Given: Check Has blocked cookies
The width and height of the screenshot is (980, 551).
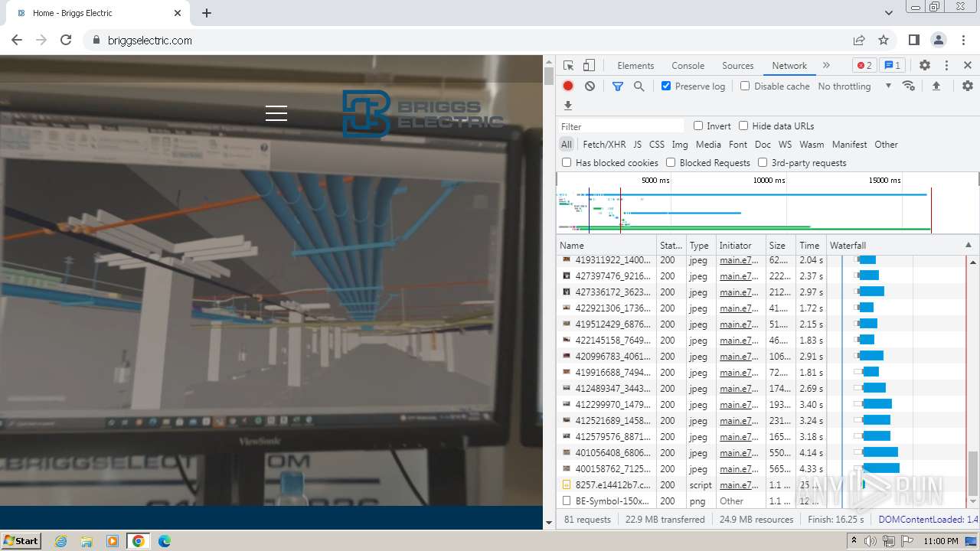Looking at the screenshot, I should tap(567, 162).
